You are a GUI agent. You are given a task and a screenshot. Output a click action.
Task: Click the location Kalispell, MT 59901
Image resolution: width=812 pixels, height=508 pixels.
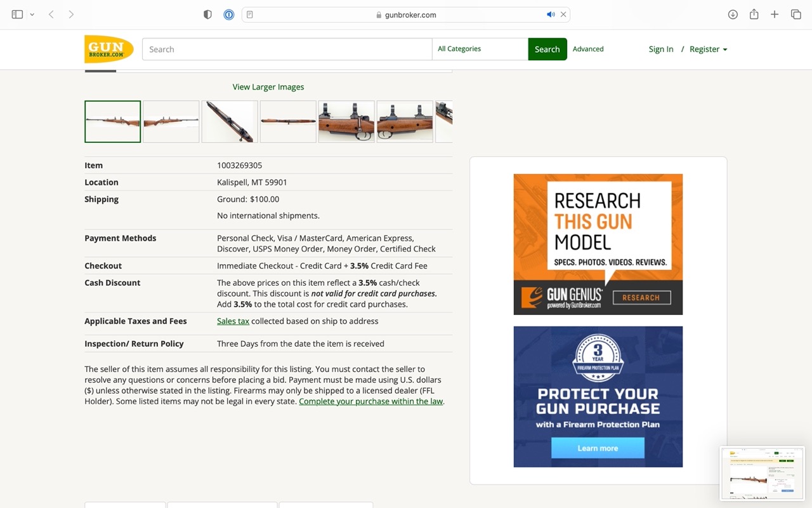pos(252,182)
